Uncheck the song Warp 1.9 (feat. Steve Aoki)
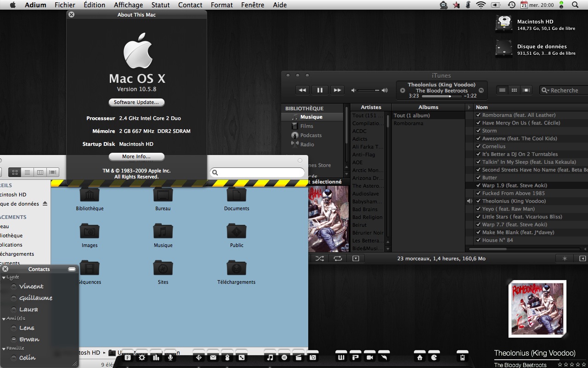The image size is (588, 368). [x=478, y=185]
